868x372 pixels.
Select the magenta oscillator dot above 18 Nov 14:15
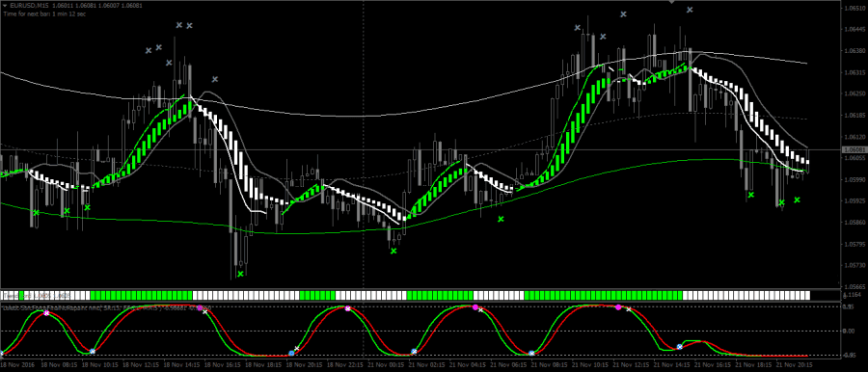click(x=200, y=307)
